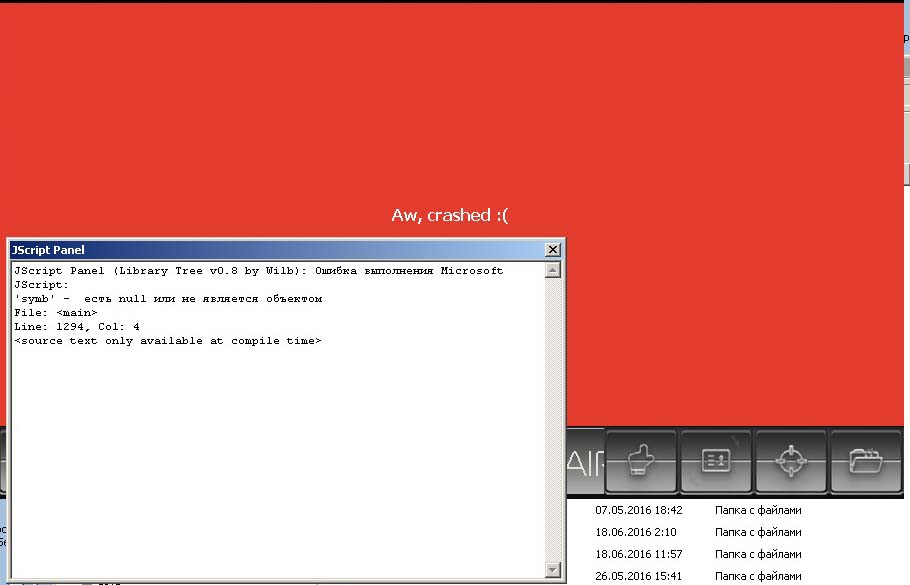Click the scrollbar down arrow in JScript Panel

553,570
